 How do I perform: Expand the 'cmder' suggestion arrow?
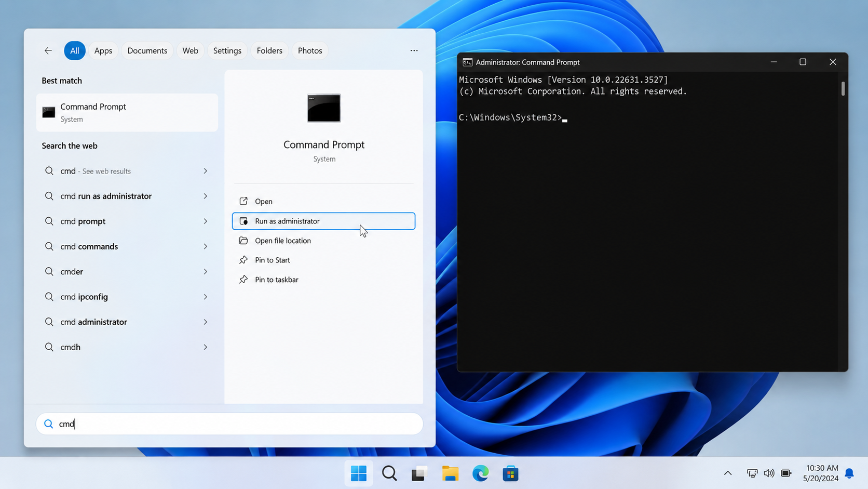pos(206,272)
